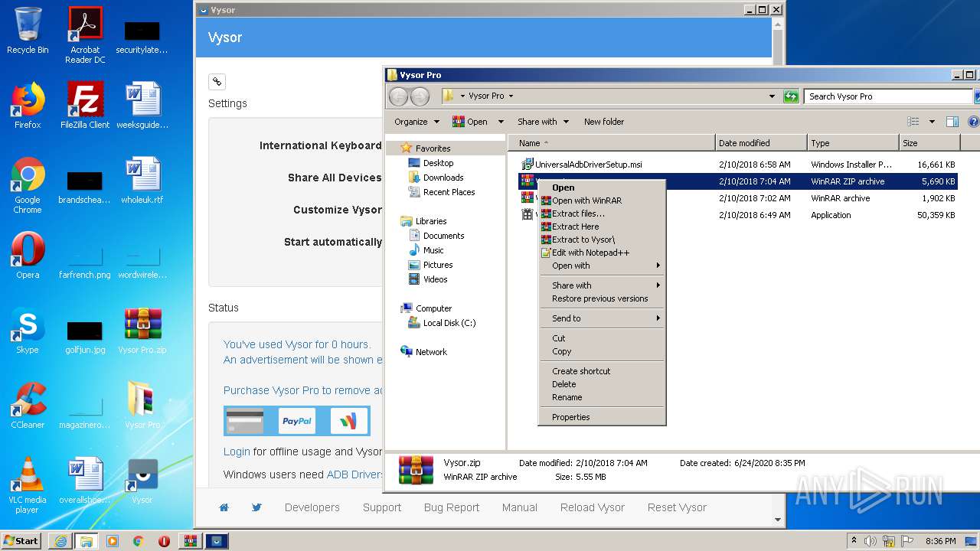The image size is (980, 551).
Task: Click Internet Explorer taskbar icon
Action: 60,541
